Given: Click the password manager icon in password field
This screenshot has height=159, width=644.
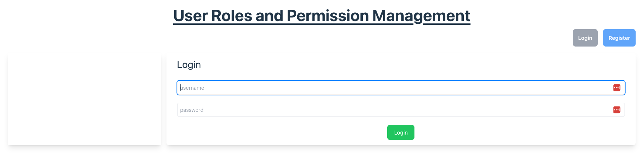Looking at the screenshot, I should click(616, 110).
